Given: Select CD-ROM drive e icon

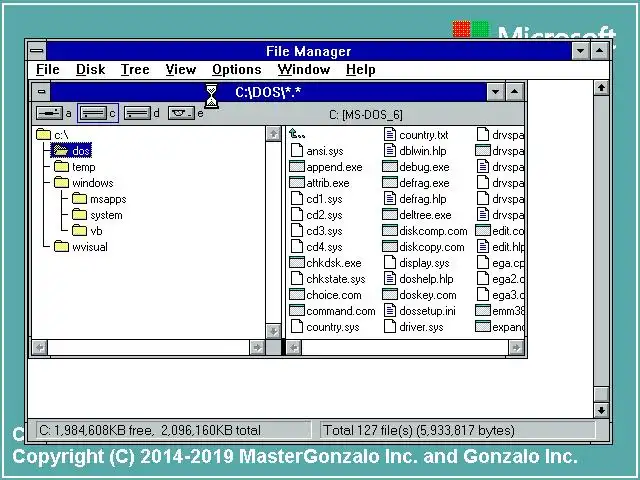Looking at the screenshot, I should (181, 113).
